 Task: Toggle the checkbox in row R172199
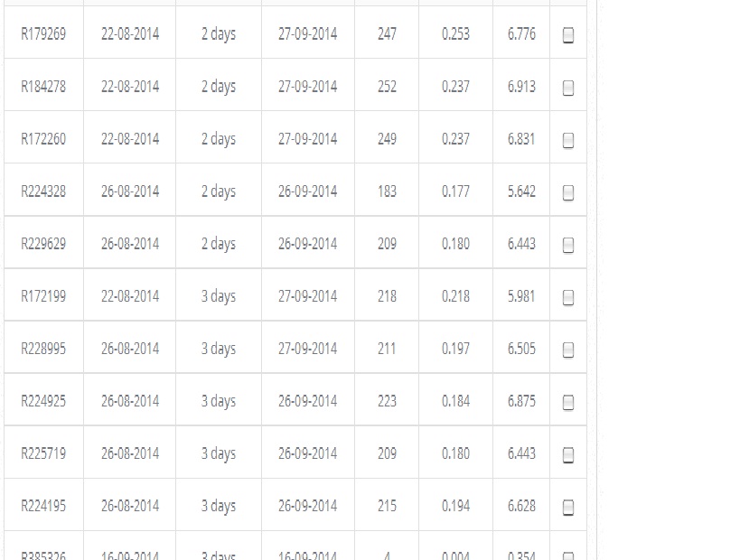point(568,297)
